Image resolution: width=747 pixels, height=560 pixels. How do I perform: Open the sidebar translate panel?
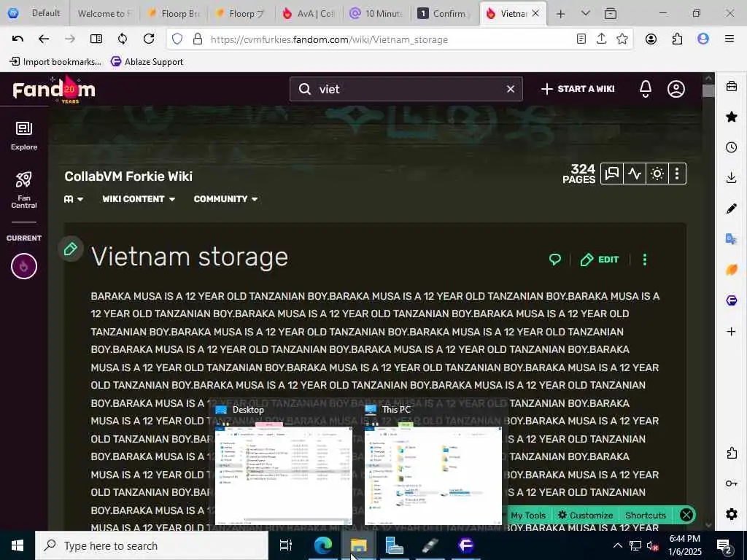click(x=731, y=239)
